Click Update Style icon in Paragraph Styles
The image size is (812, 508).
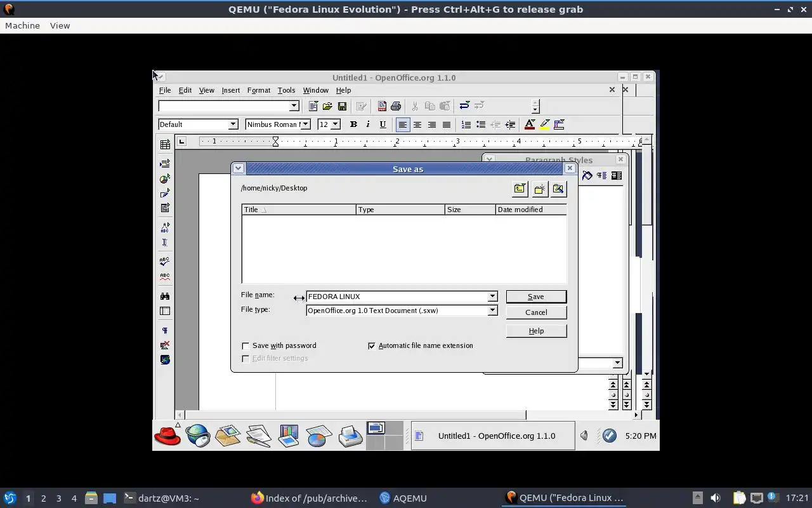(616, 176)
